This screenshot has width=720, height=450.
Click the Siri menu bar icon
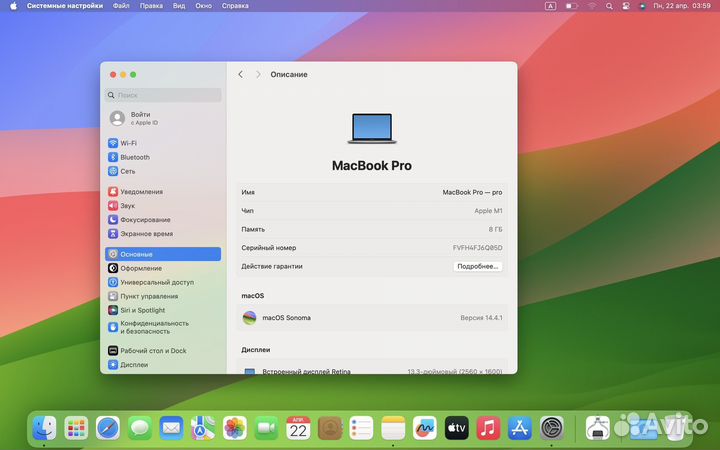[642, 6]
